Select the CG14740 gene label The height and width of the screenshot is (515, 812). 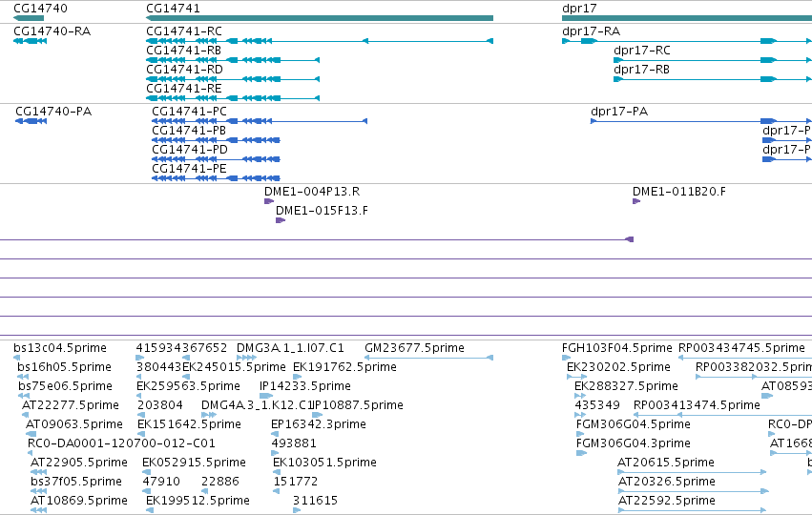click(x=40, y=9)
